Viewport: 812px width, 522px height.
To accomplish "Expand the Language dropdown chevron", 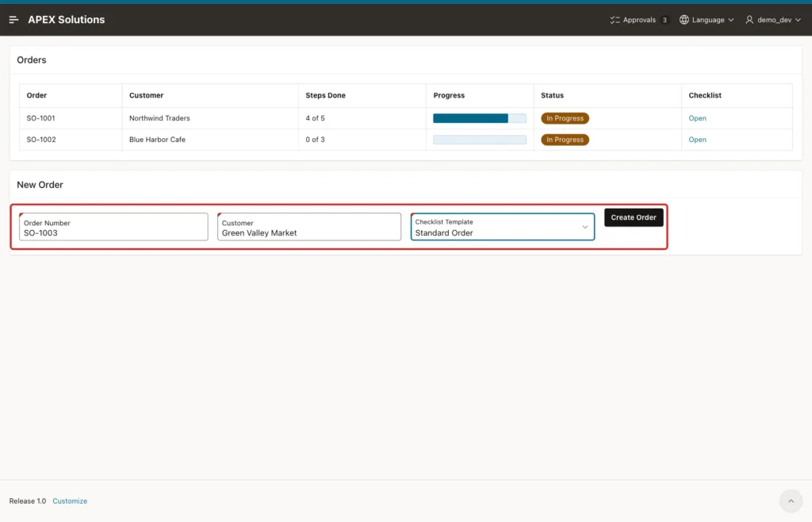I will 731,20.
